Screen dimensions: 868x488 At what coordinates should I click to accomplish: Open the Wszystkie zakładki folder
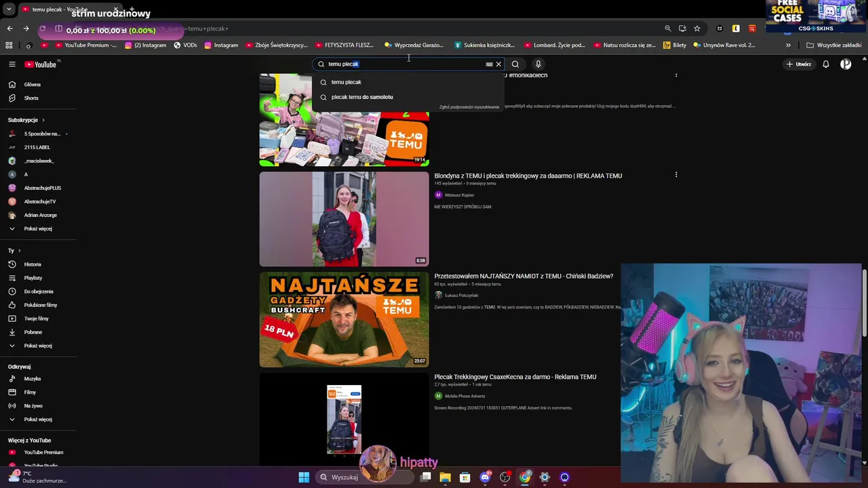point(834,45)
